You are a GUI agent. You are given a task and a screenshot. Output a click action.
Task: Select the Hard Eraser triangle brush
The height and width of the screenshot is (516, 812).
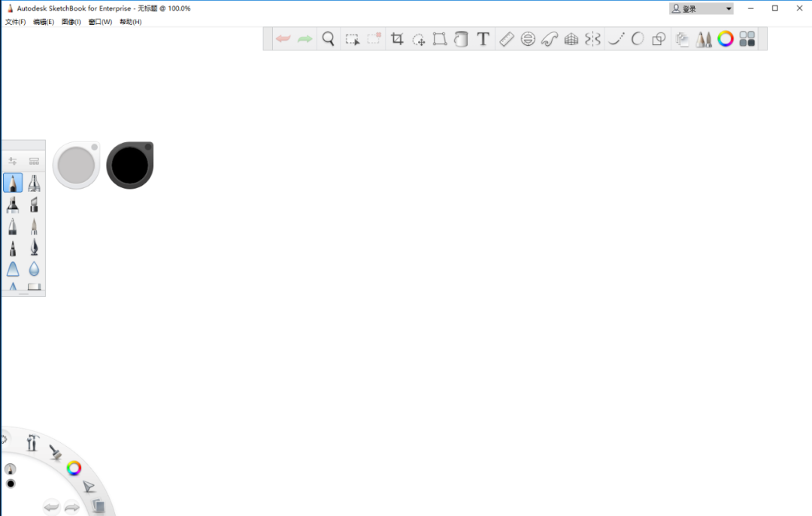click(13, 269)
